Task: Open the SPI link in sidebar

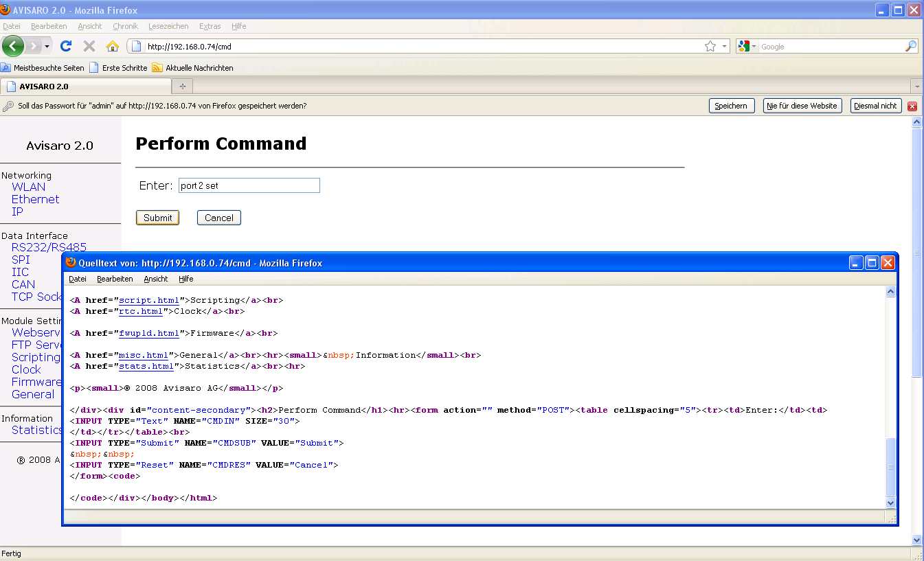Action: [21, 260]
